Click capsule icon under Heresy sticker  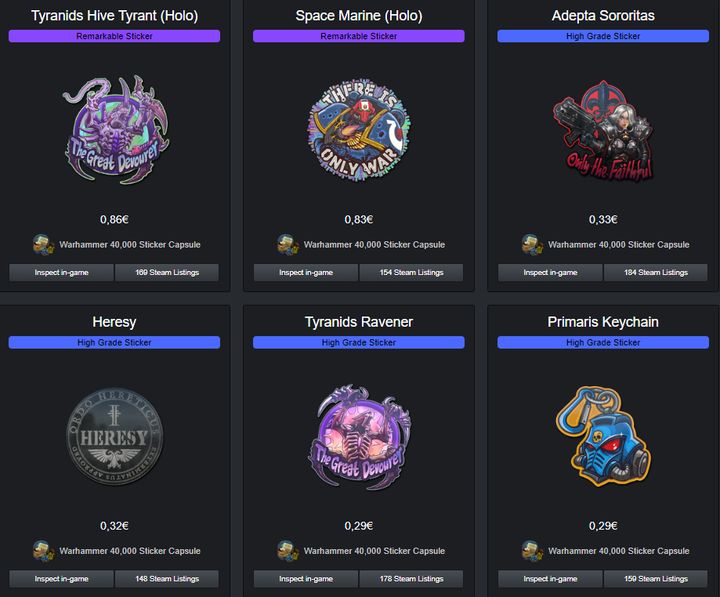pos(42,551)
